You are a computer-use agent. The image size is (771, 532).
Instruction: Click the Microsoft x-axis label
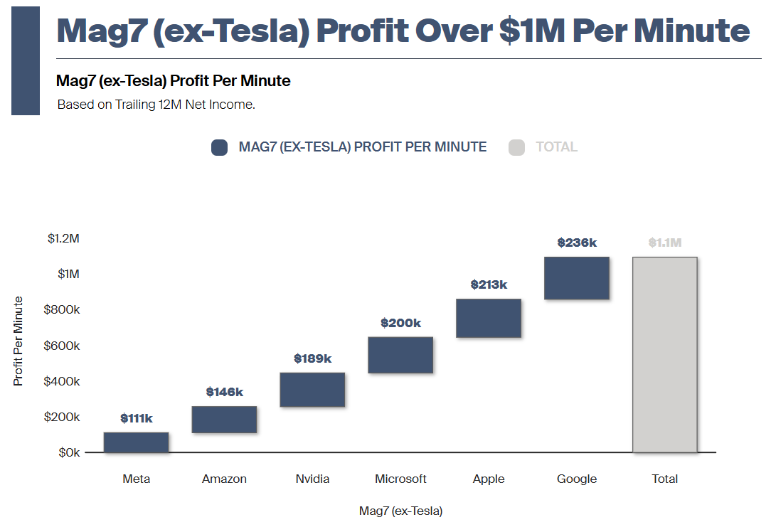tap(400, 479)
